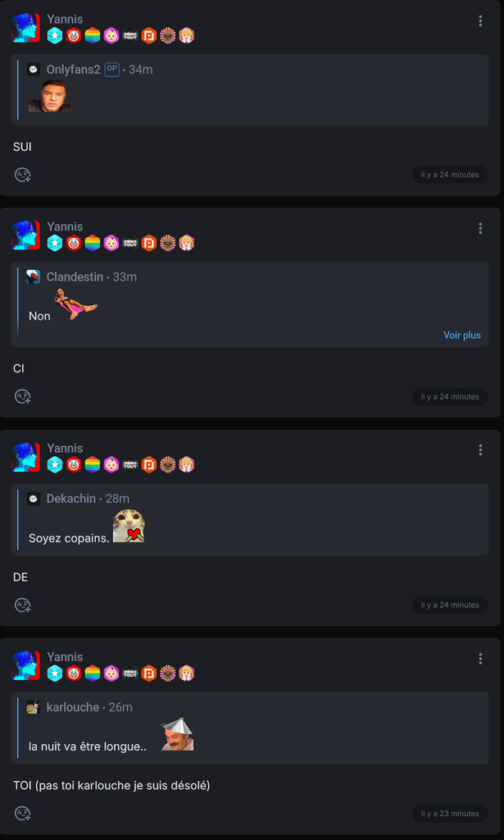Open the options menu on the SUI post
This screenshot has height=840, width=504.
[480, 21]
